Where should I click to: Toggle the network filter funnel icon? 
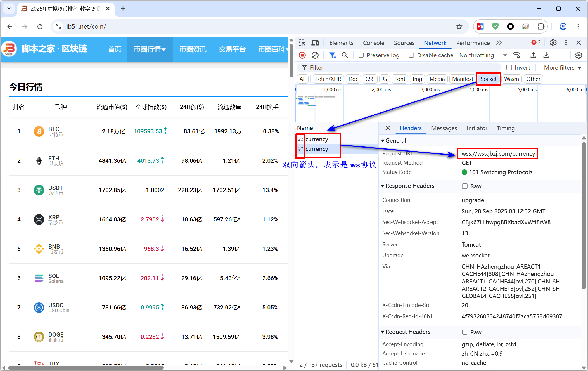pyautogui.click(x=332, y=55)
